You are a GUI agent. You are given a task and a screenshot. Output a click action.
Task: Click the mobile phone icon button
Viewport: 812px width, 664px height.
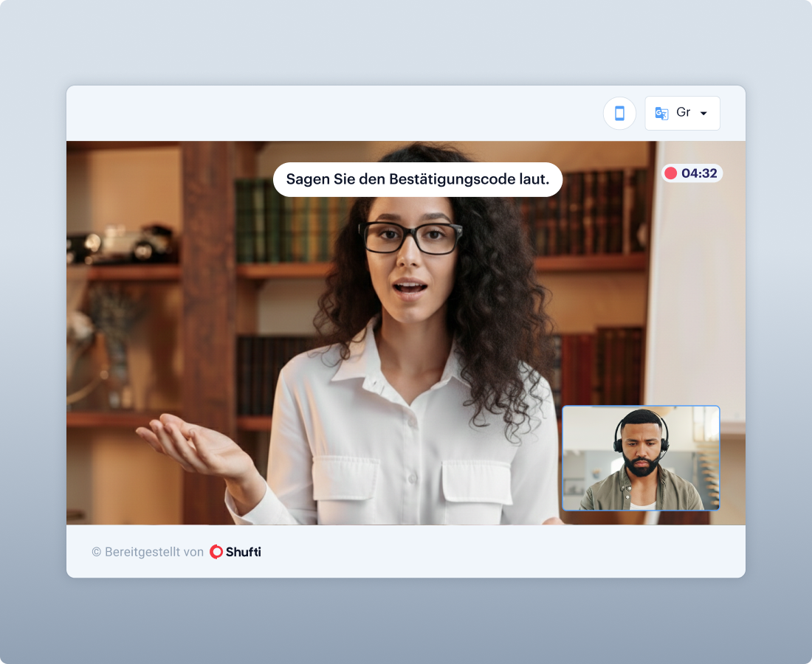point(619,113)
